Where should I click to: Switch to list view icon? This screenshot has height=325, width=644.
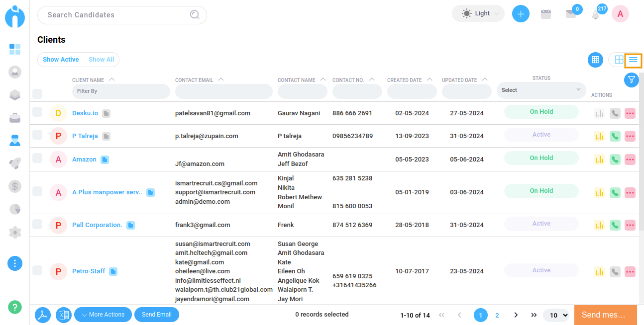pyautogui.click(x=633, y=60)
